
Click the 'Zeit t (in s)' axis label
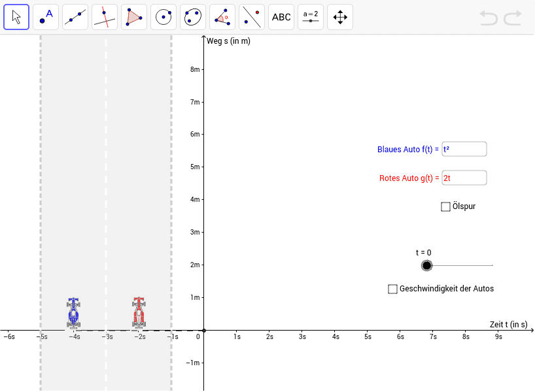(x=508, y=324)
